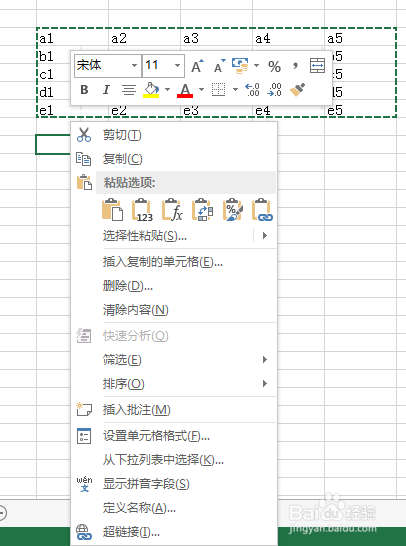Choose 显示拼音字段(S) menu item

(173, 484)
